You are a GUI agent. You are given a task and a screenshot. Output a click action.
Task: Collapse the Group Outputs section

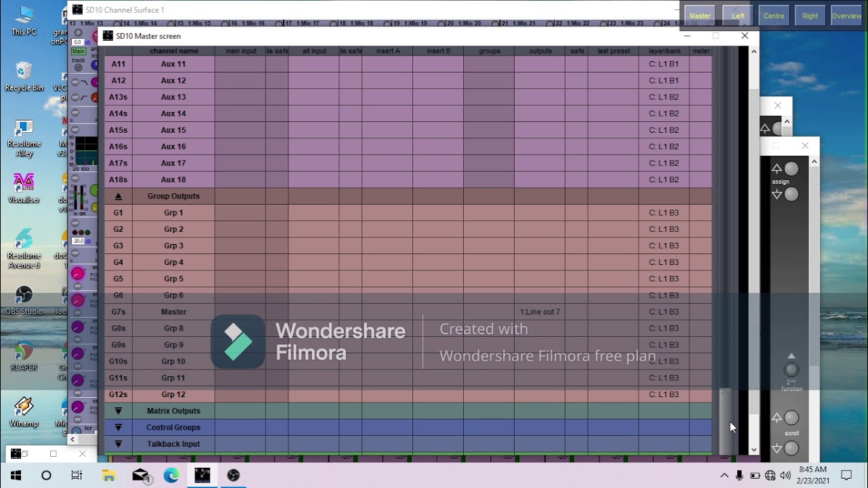pyautogui.click(x=118, y=196)
